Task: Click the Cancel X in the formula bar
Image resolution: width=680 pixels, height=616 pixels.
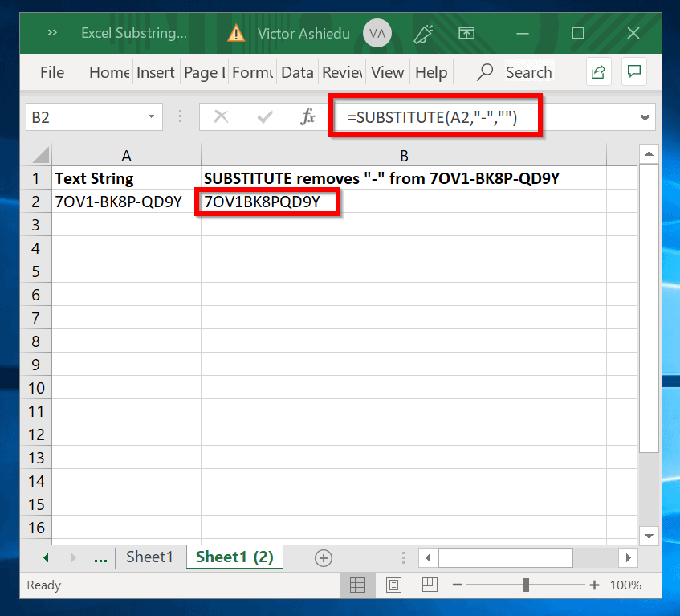Action: pyautogui.click(x=221, y=116)
